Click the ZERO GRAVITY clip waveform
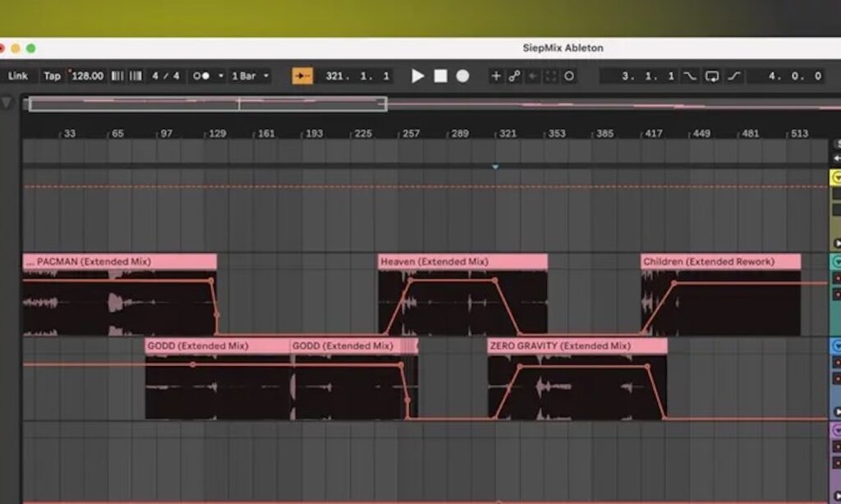The image size is (841, 504). (x=577, y=387)
